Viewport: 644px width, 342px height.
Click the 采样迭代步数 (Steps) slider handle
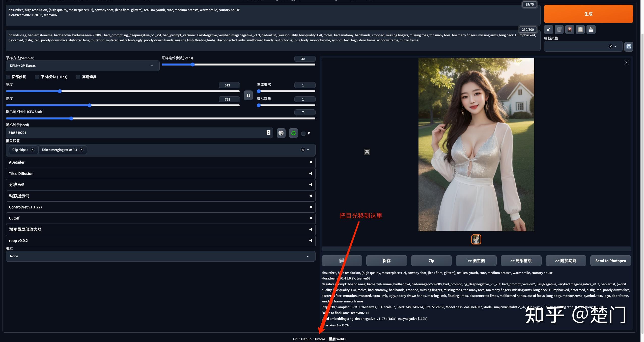[x=193, y=65]
